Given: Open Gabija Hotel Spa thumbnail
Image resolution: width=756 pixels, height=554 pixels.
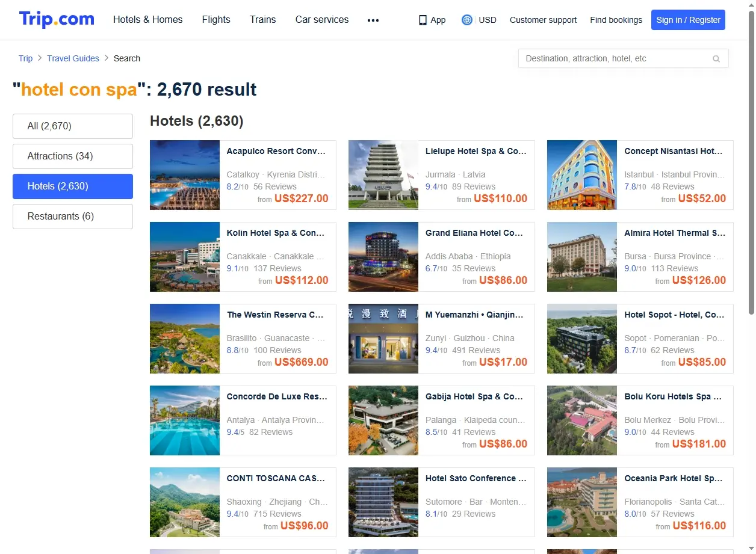Looking at the screenshot, I should [383, 420].
